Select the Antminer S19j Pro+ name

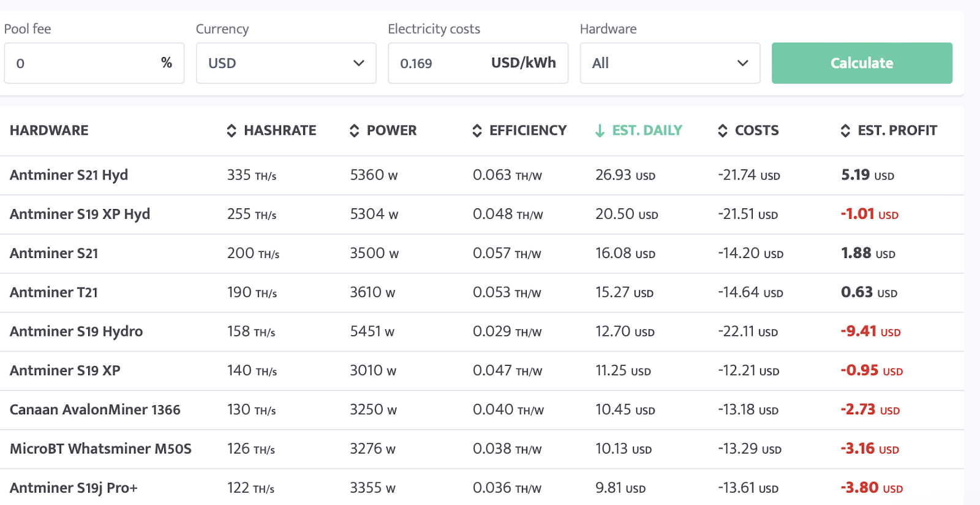pyautogui.click(x=73, y=488)
